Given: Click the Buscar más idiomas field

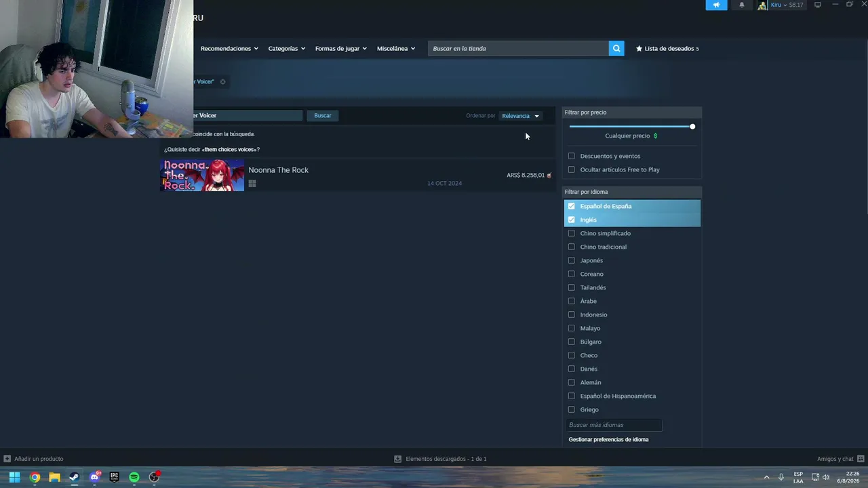Looking at the screenshot, I should [x=614, y=425].
